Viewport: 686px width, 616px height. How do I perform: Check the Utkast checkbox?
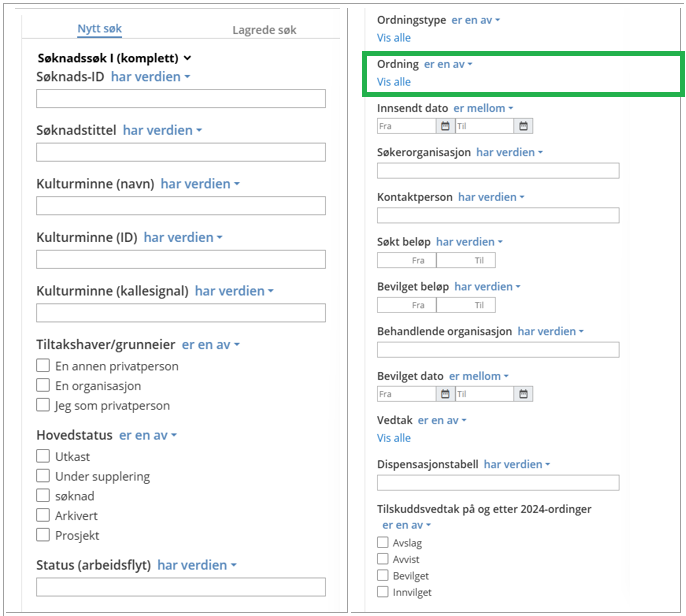pos(43,456)
